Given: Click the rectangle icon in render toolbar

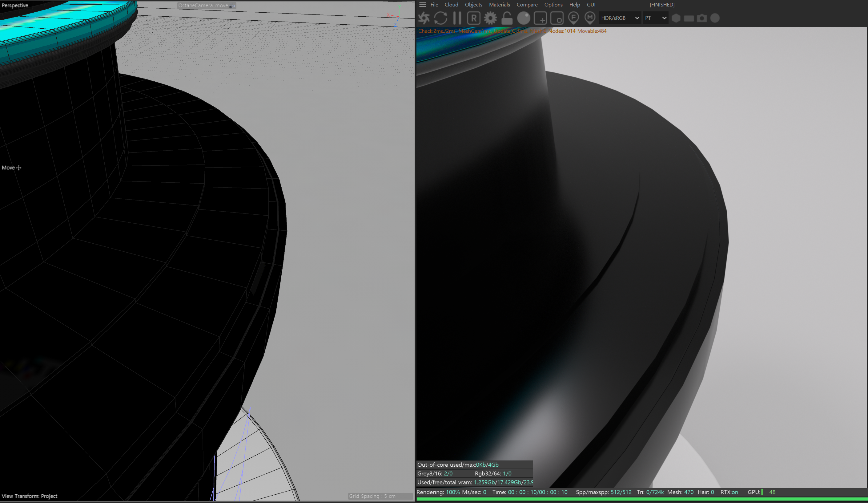Looking at the screenshot, I should coord(689,18).
